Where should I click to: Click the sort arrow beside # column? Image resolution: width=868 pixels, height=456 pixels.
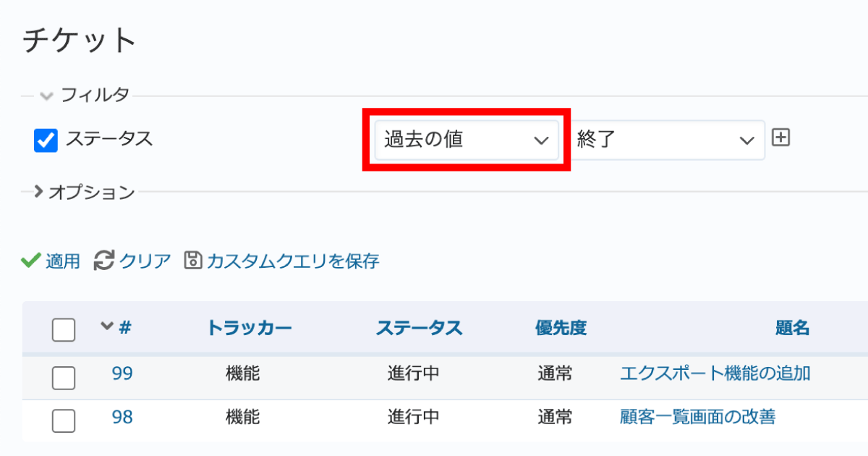tap(107, 326)
